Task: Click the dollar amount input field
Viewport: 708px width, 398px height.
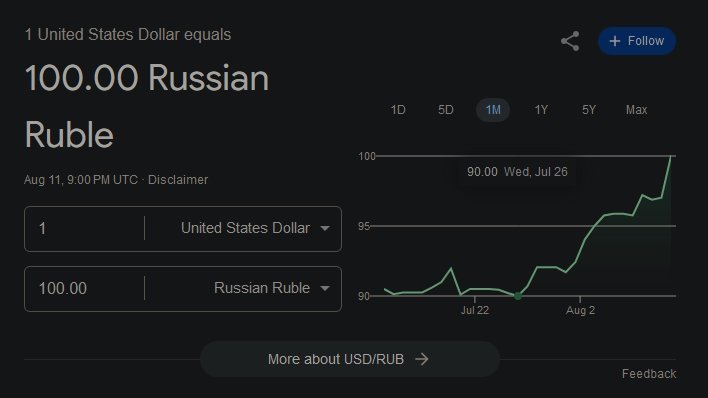Action: click(x=85, y=229)
